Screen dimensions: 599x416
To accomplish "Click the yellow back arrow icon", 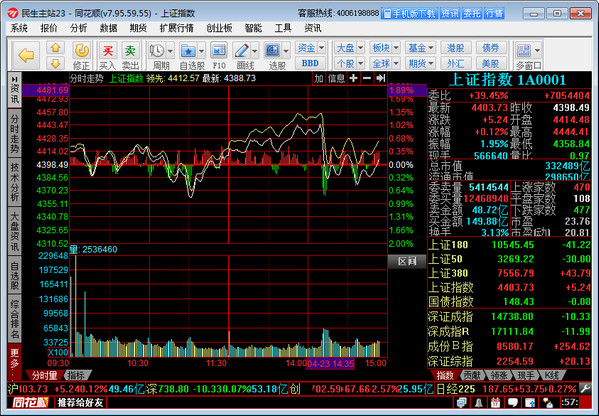I will [x=26, y=55].
